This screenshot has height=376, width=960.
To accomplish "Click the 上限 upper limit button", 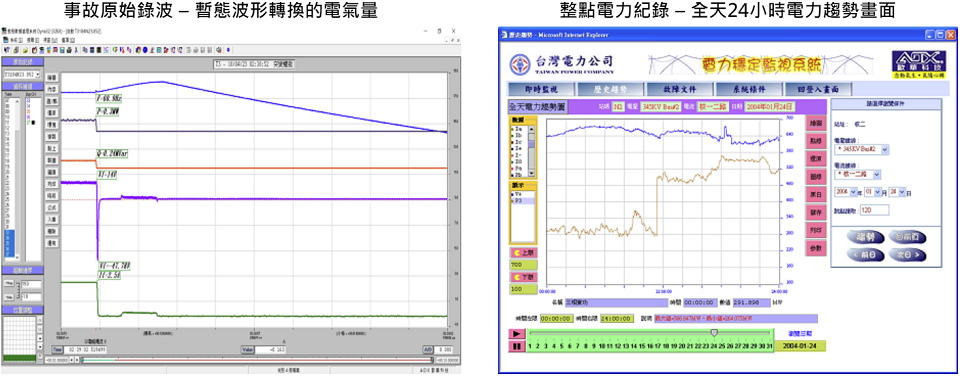I will tap(522, 252).
